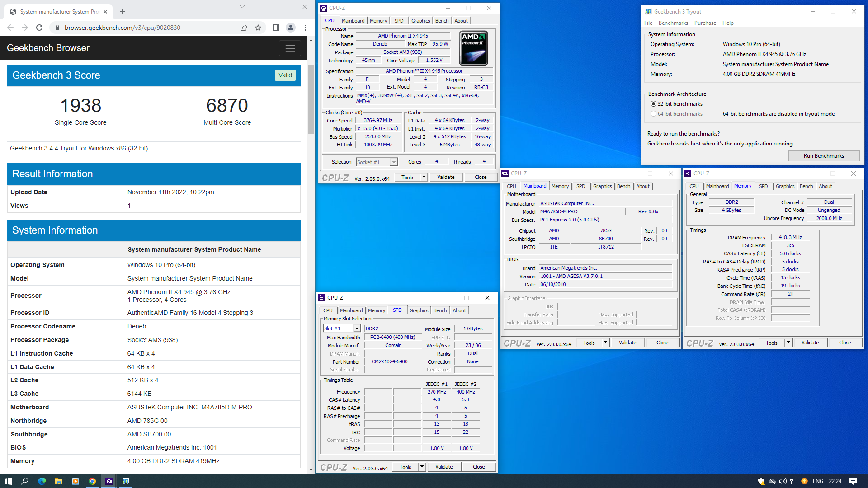This screenshot has height=488, width=868.
Task: Switch to Geekbench in the taskbar
Action: 126,481
